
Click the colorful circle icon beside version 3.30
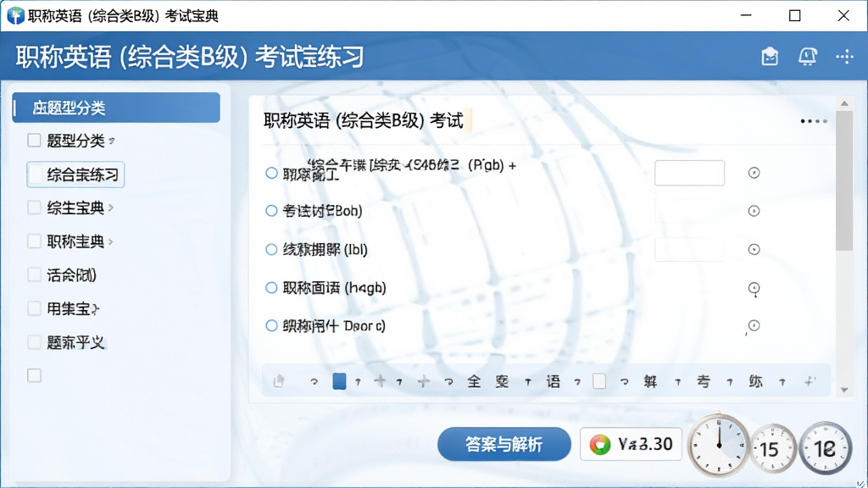click(x=600, y=444)
